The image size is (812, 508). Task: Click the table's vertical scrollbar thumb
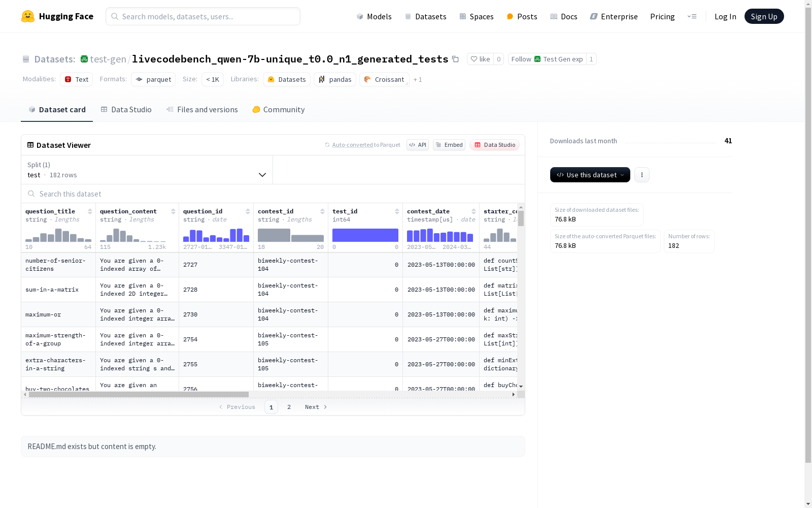tap(521, 218)
